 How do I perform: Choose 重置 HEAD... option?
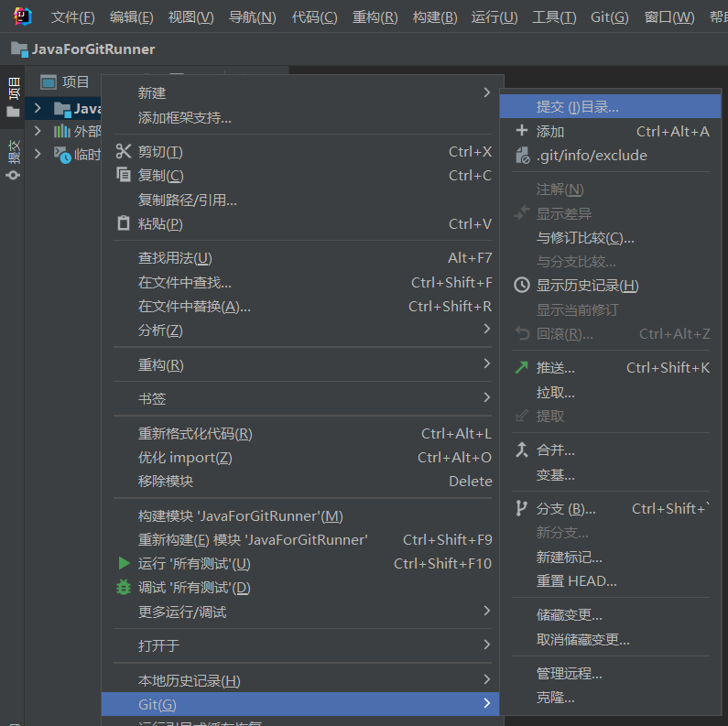pyautogui.click(x=610, y=580)
